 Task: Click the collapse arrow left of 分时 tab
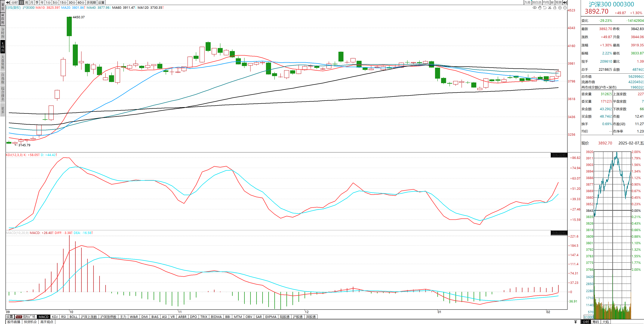coord(8,3)
